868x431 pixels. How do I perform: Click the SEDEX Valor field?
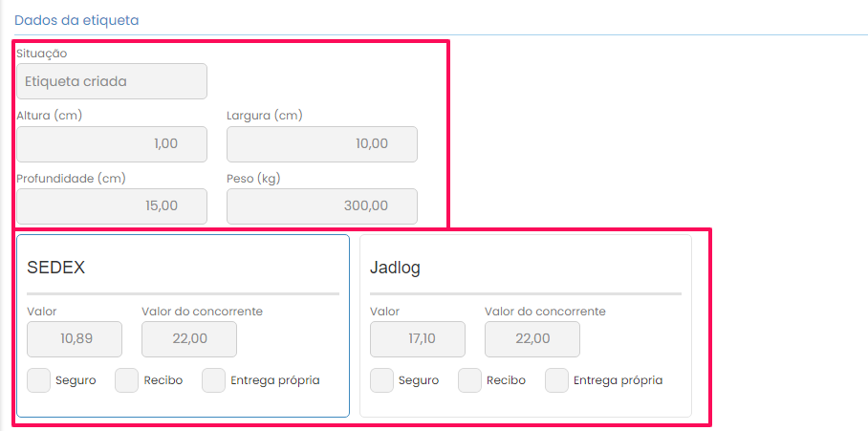(75, 339)
